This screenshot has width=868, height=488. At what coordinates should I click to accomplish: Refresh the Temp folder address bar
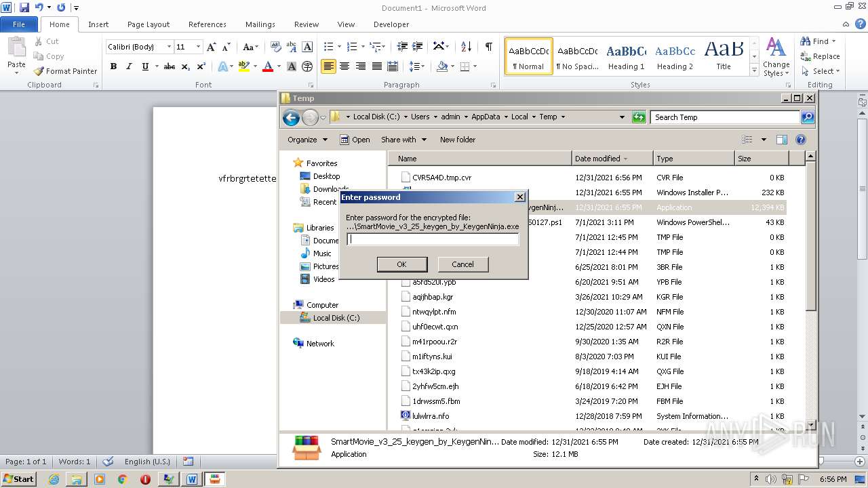pyautogui.click(x=639, y=117)
